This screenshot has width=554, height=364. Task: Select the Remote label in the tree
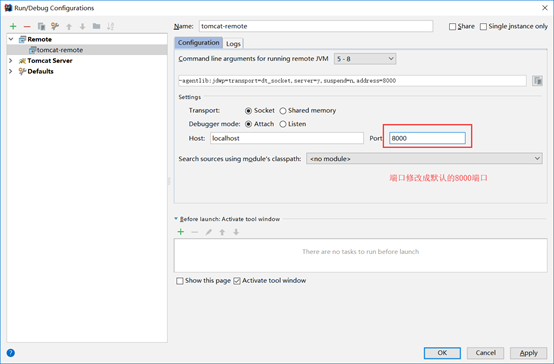coord(40,39)
